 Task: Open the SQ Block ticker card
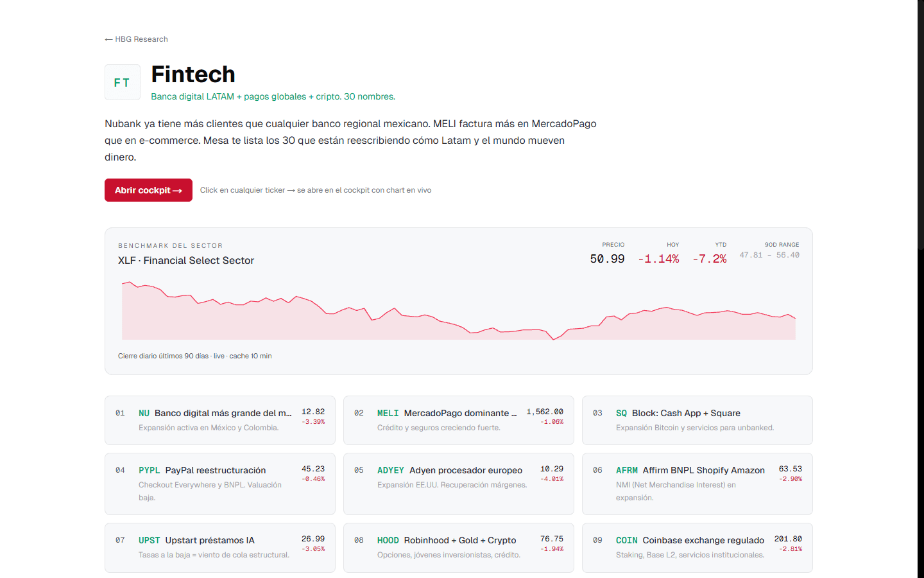point(697,420)
